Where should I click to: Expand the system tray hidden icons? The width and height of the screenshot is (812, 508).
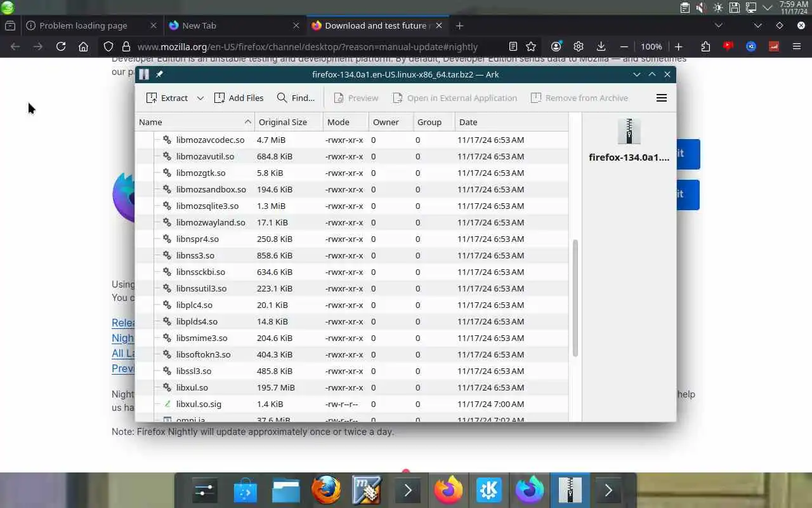[768, 8]
